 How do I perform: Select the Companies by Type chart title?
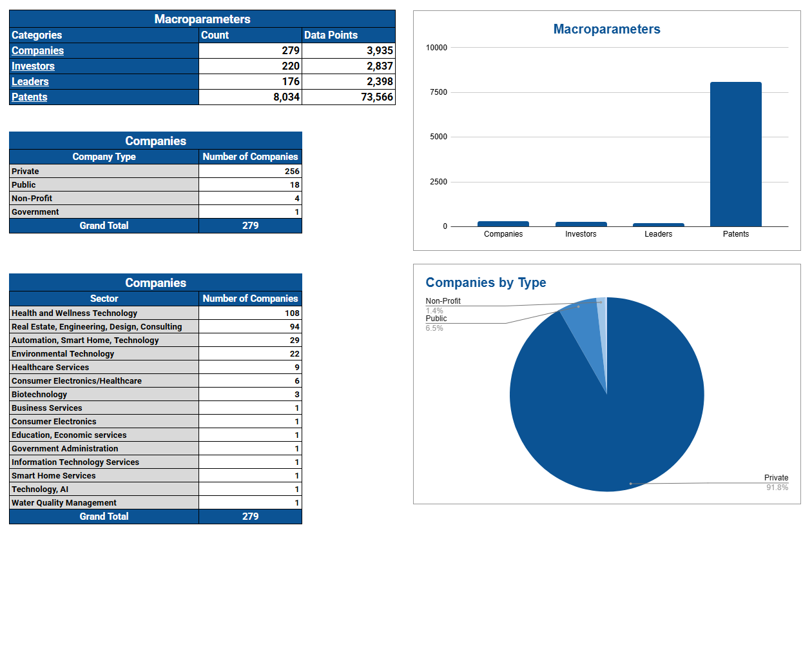tap(485, 282)
